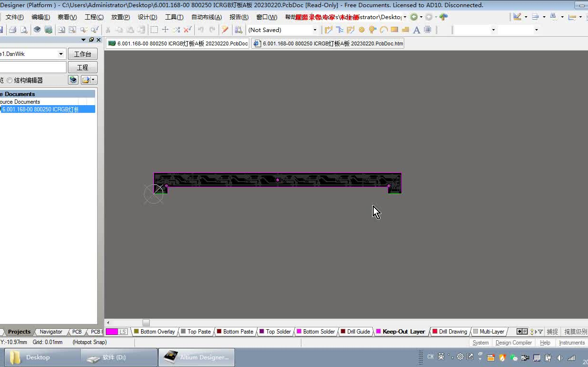
Task: Open the e1.DsnWrk workspace dropdown
Action: pyautogui.click(x=60, y=54)
